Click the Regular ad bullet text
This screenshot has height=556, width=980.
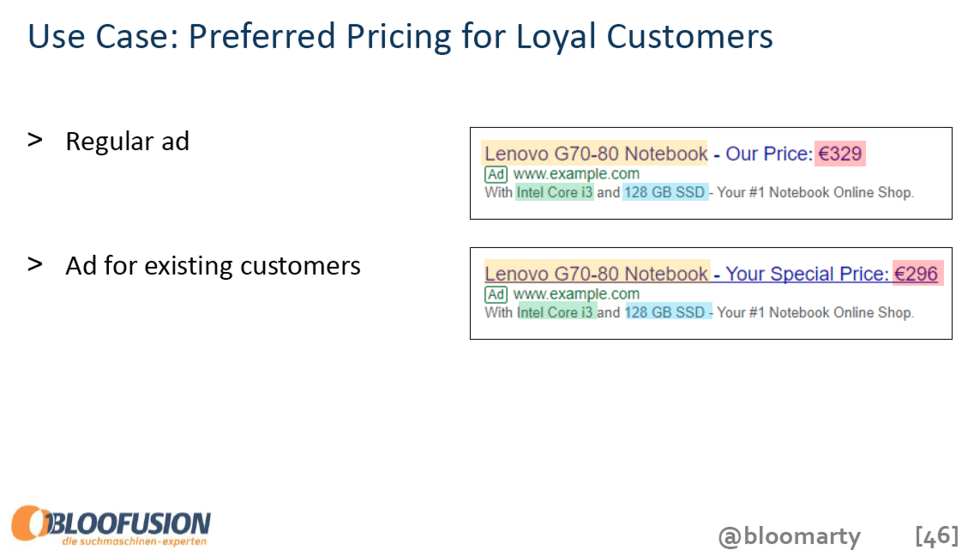(127, 141)
